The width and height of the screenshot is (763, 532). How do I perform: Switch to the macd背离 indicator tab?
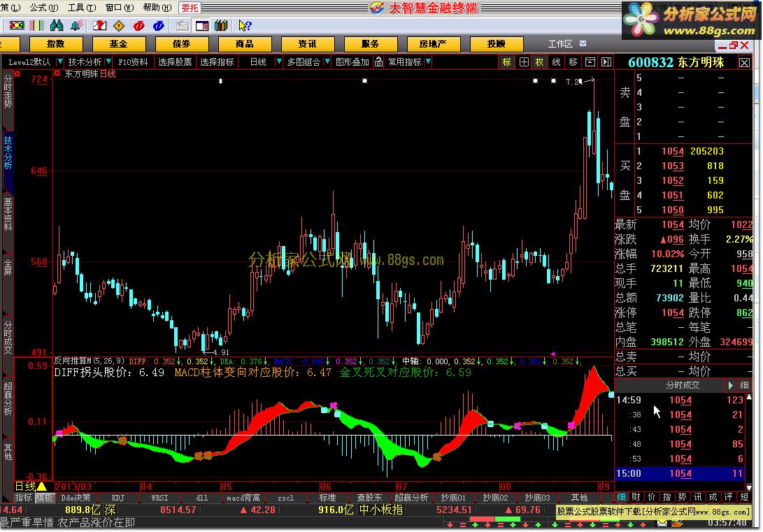(x=243, y=498)
